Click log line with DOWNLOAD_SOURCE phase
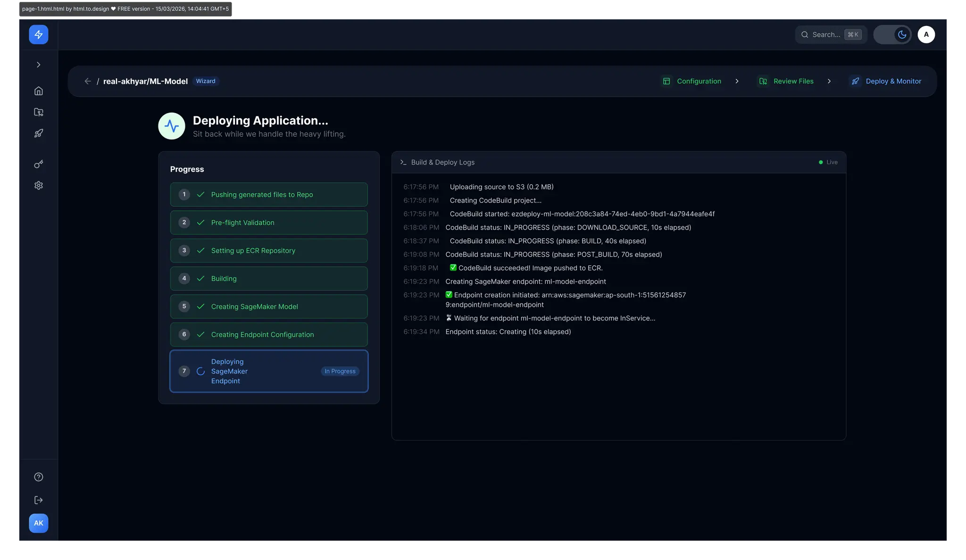The width and height of the screenshot is (966, 560). (x=568, y=228)
